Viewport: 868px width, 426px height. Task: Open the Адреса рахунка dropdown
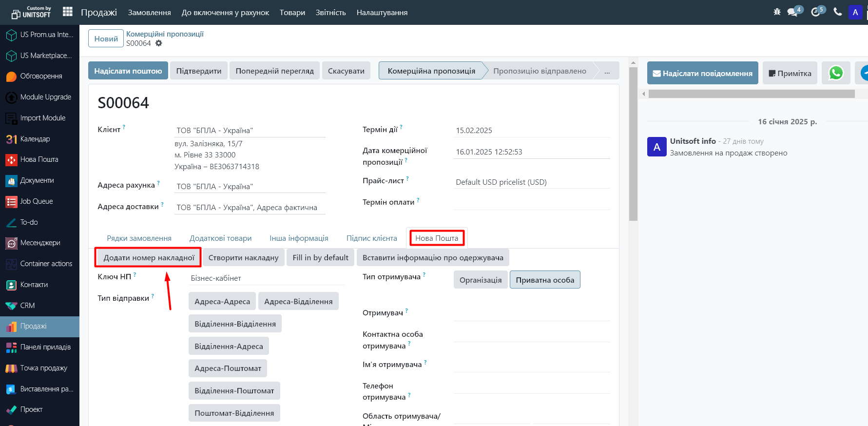(250, 187)
